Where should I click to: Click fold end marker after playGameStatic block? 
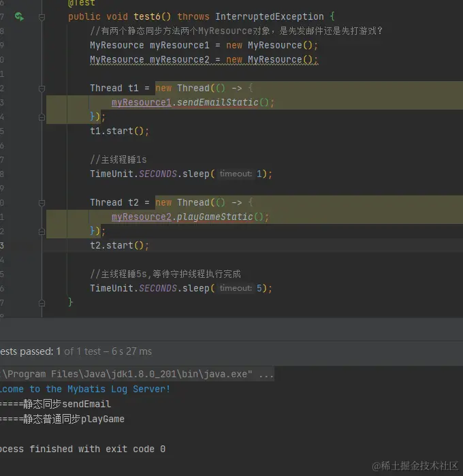[x=42, y=232]
